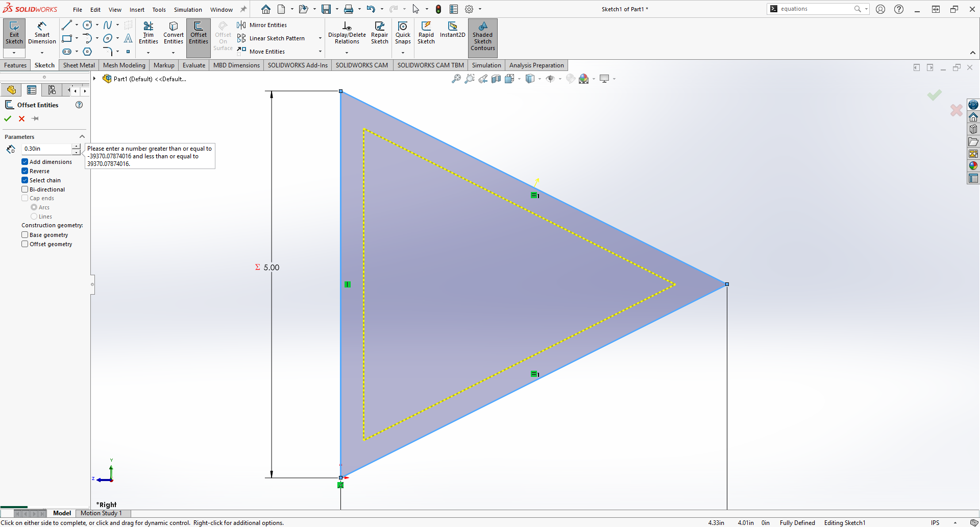Click Linear Sketch Pattern
The height and width of the screenshot is (527, 980).
(271, 38)
